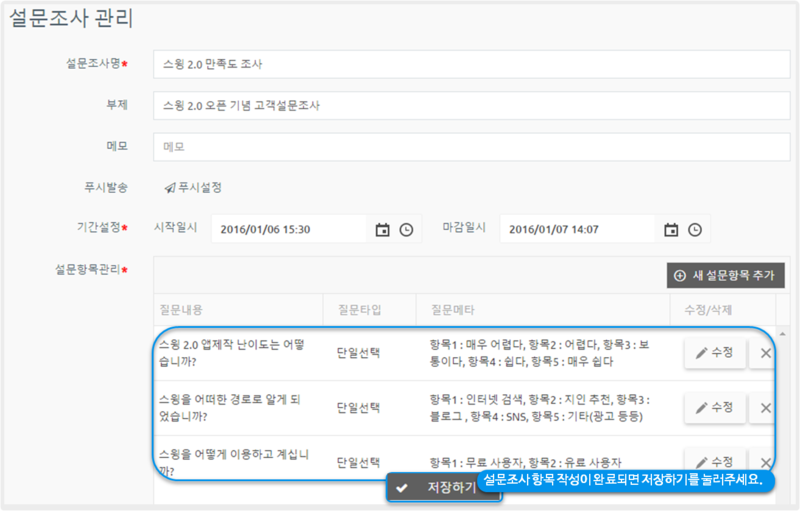Click 수정 for 어떻게 이용하고 question

[715, 462]
